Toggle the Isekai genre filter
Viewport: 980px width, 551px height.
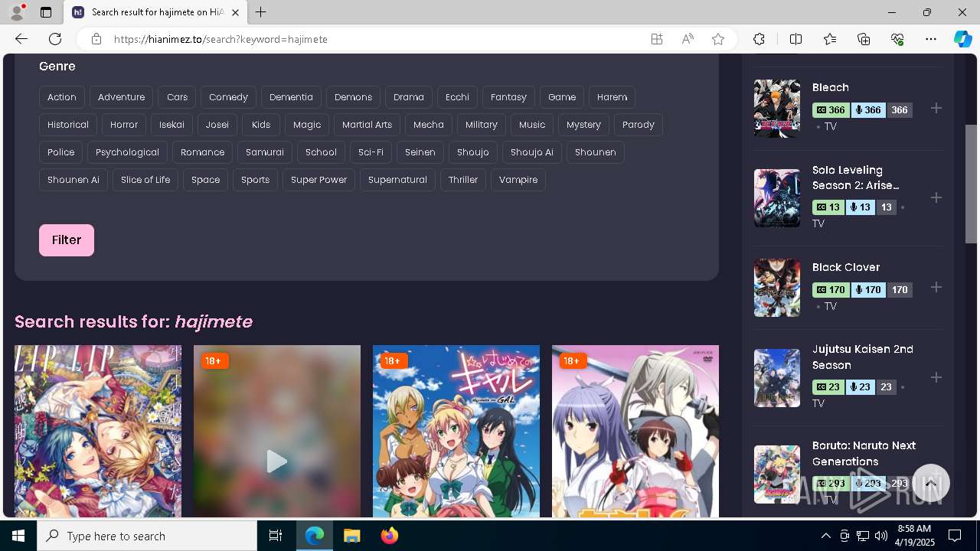[x=171, y=125]
